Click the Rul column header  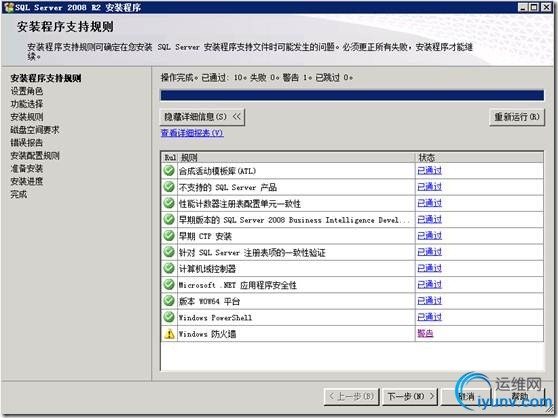click(169, 158)
